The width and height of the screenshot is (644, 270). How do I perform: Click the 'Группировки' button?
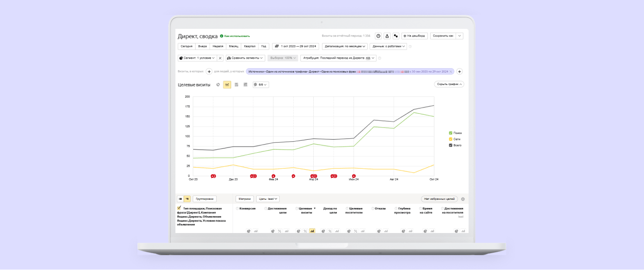[205, 199]
